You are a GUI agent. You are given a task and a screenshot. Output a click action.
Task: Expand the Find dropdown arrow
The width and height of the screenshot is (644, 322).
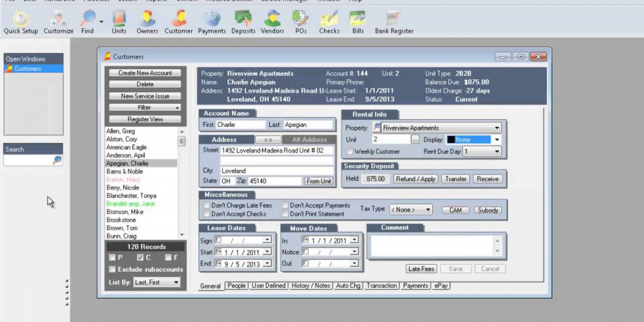(x=101, y=21)
